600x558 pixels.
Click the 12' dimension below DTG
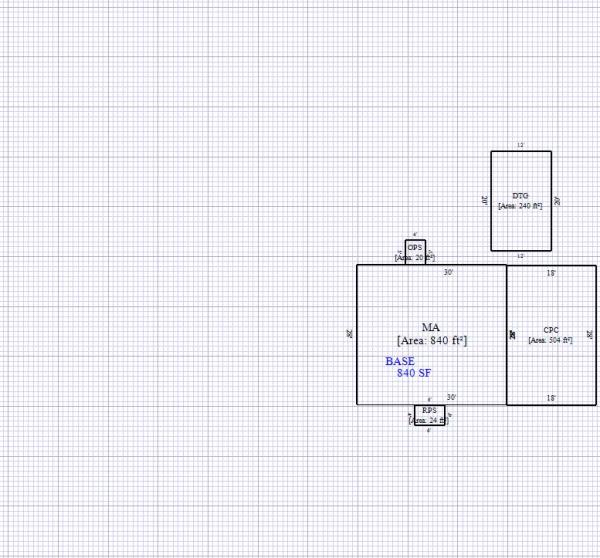[x=520, y=256]
